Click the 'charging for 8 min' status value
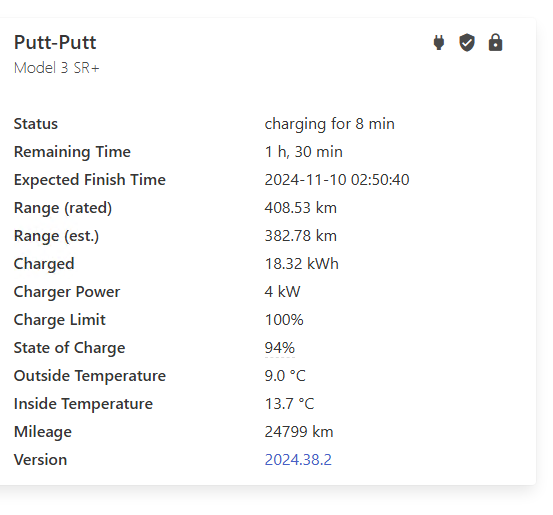The width and height of the screenshot is (553, 515). [x=329, y=124]
